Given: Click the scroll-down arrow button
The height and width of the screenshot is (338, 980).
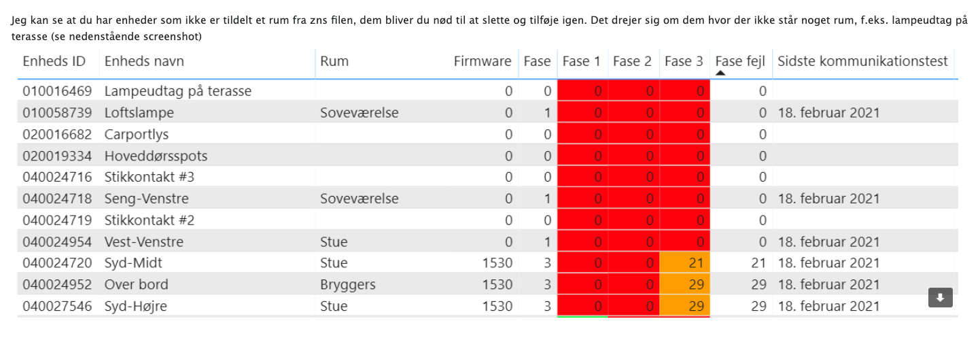Looking at the screenshot, I should click(x=941, y=298).
